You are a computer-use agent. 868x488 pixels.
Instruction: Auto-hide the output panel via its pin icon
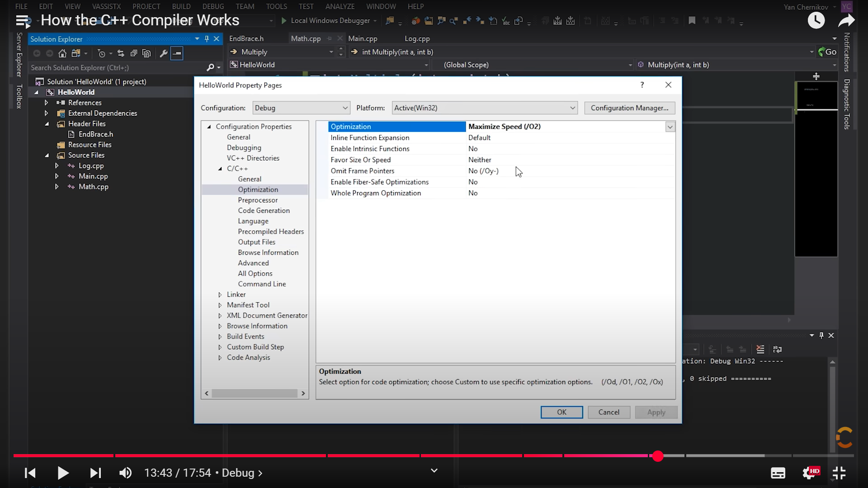(821, 335)
